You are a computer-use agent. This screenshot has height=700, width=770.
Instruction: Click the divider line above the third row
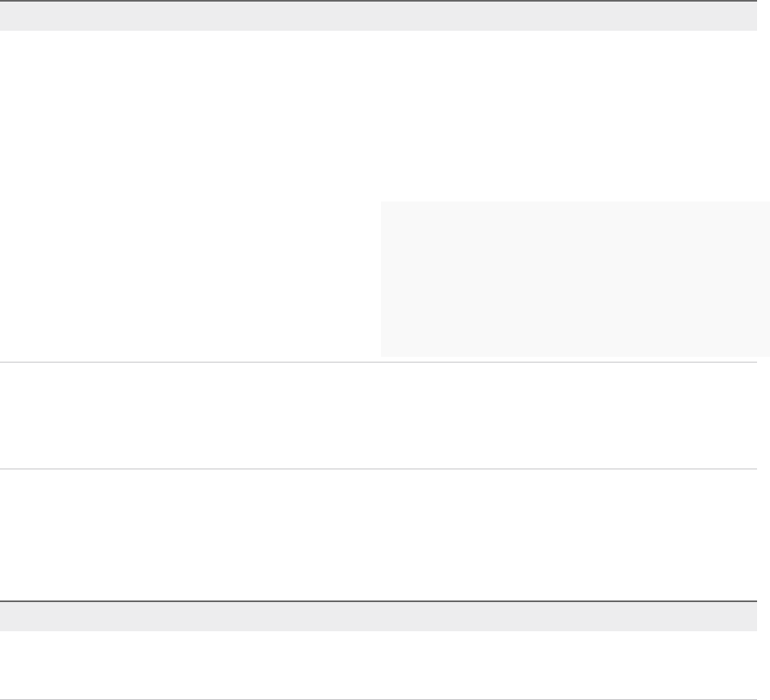tap(379, 469)
